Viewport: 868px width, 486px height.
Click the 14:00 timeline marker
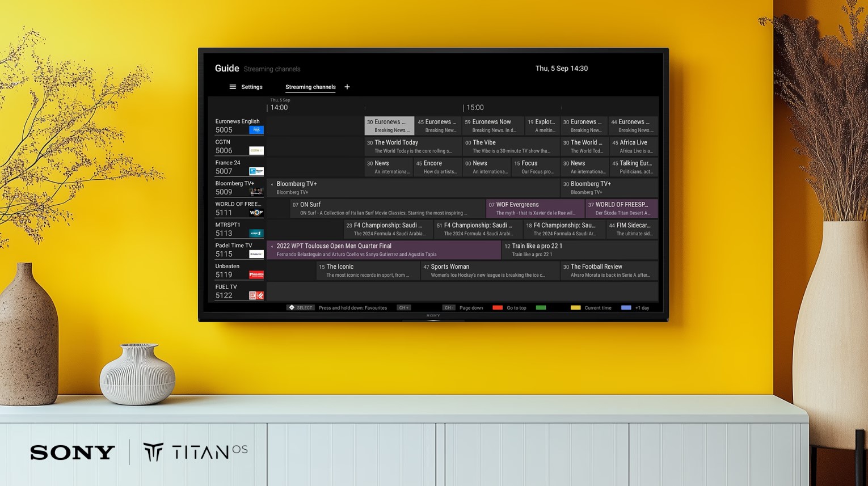(279, 107)
